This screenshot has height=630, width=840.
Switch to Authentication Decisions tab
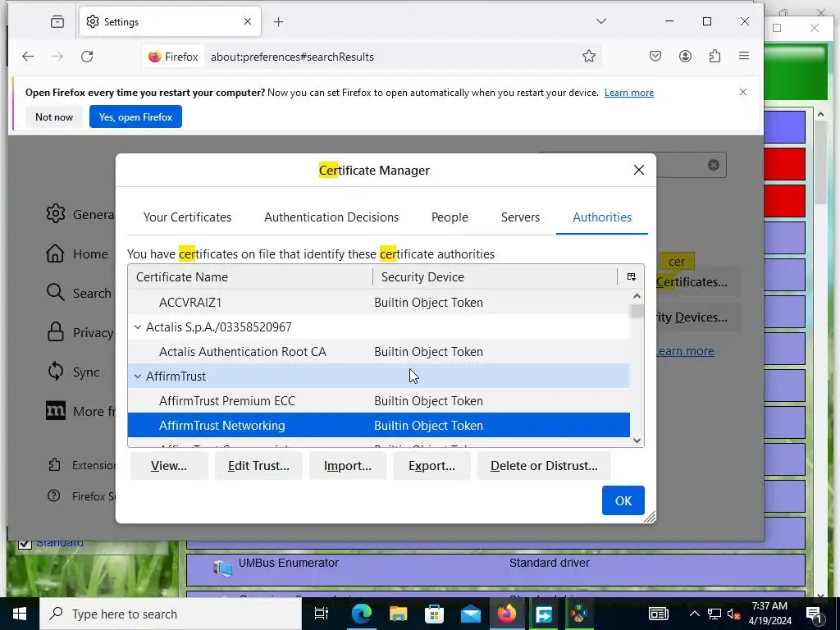[x=331, y=217]
